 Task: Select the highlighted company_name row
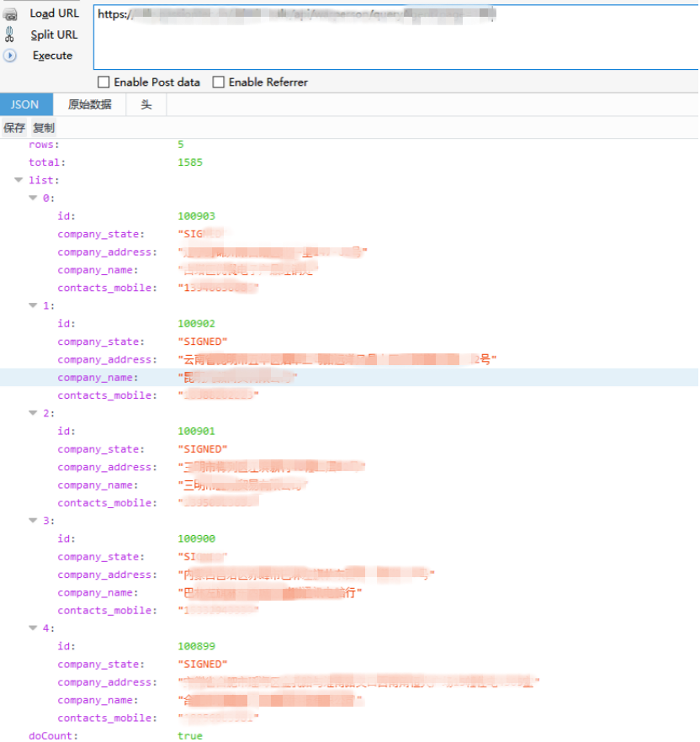tap(349, 378)
